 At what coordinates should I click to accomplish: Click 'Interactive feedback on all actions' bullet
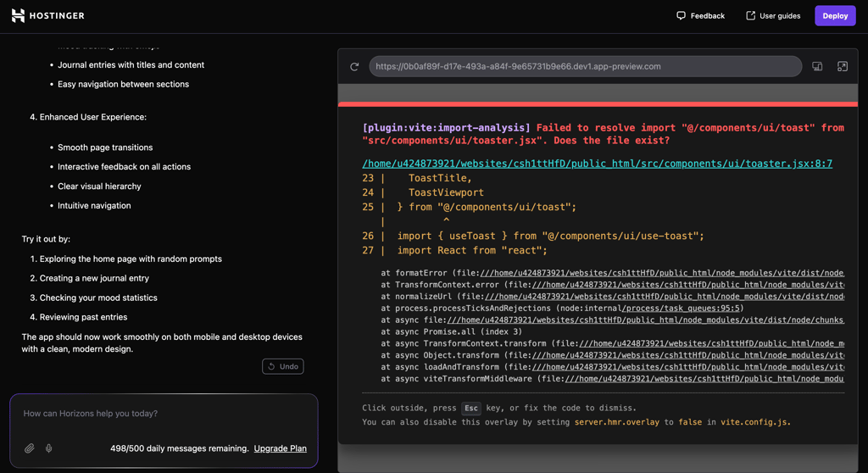pos(124,167)
